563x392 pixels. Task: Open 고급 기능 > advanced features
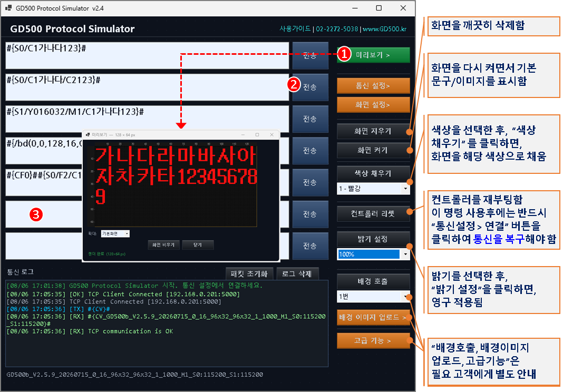coord(373,340)
